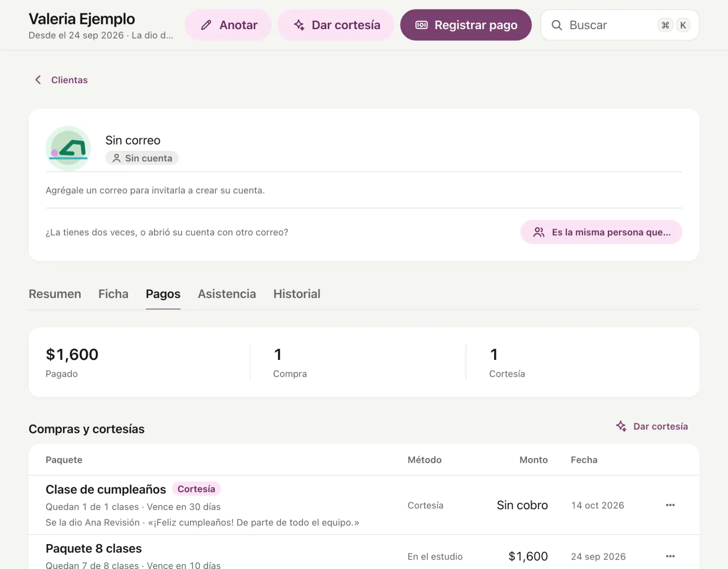Image resolution: width=728 pixels, height=569 pixels.
Task: Click the Sin cuenta badge
Action: 142,158
